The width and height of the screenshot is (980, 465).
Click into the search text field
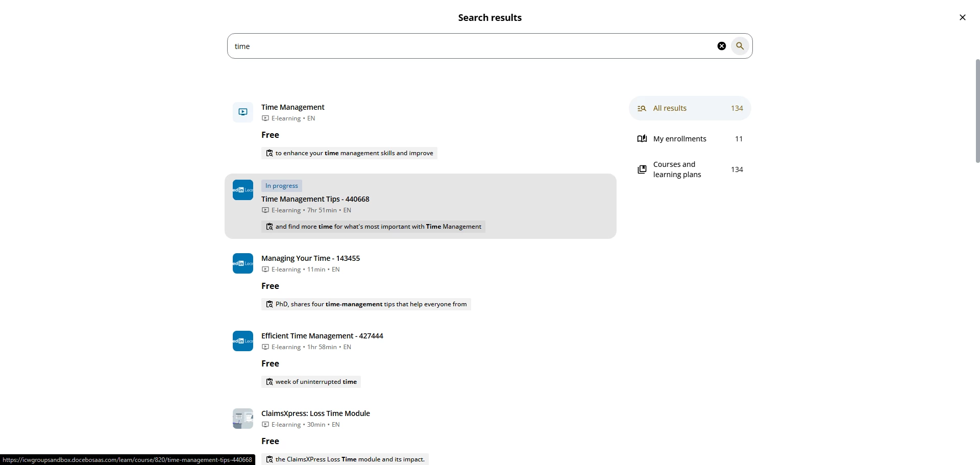pos(470,46)
